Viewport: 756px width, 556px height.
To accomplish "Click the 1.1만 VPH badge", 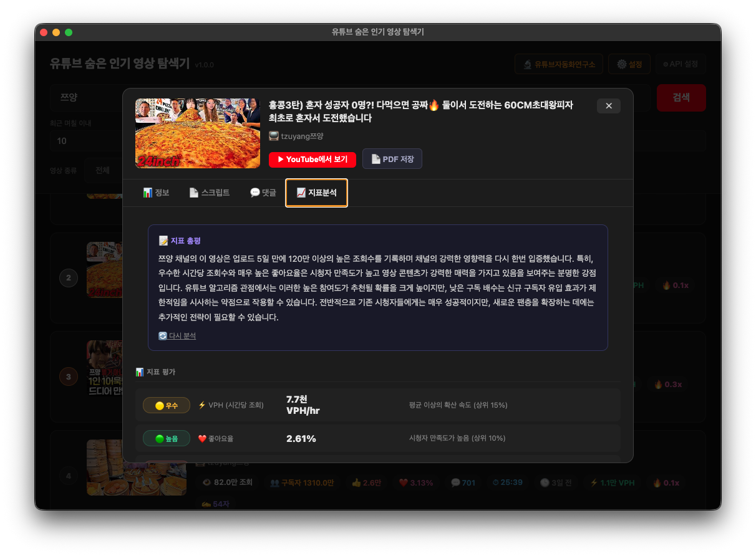I will coord(613,482).
